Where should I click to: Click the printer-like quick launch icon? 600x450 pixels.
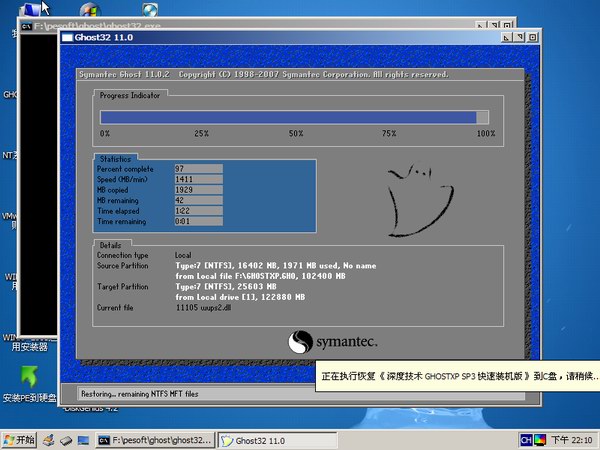49,440
